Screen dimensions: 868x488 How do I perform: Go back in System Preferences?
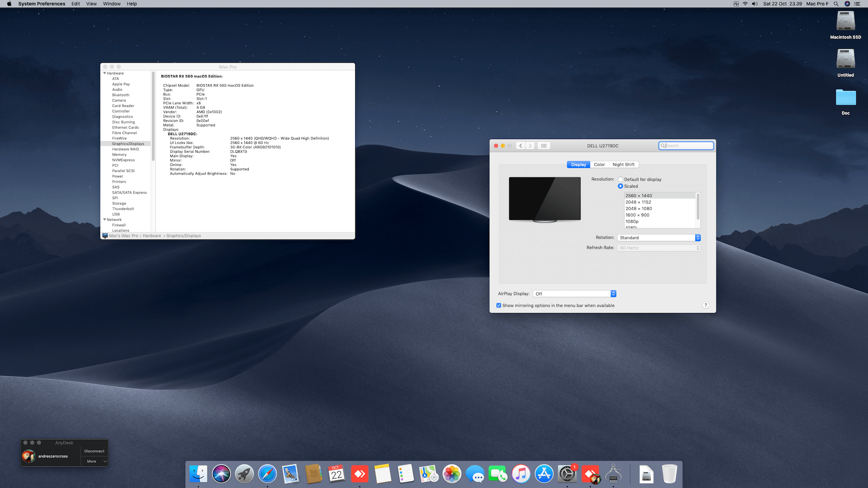click(521, 145)
